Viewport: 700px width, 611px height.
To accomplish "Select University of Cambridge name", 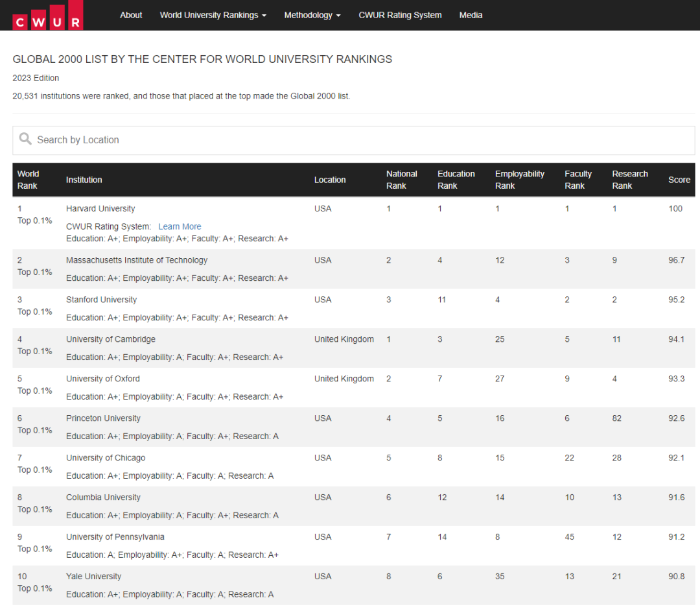I will 111,339.
